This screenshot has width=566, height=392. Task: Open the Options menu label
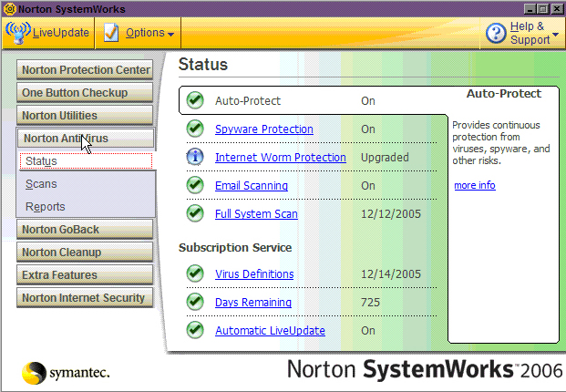coord(145,33)
